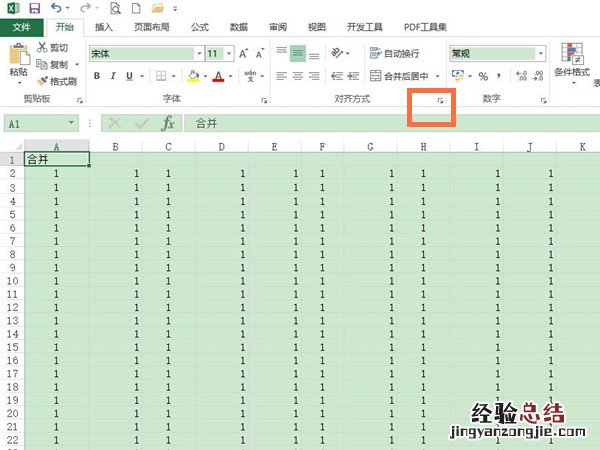This screenshot has height=450, width=600.
Task: Click the Cut (剪切) scissors icon
Action: pos(43,48)
